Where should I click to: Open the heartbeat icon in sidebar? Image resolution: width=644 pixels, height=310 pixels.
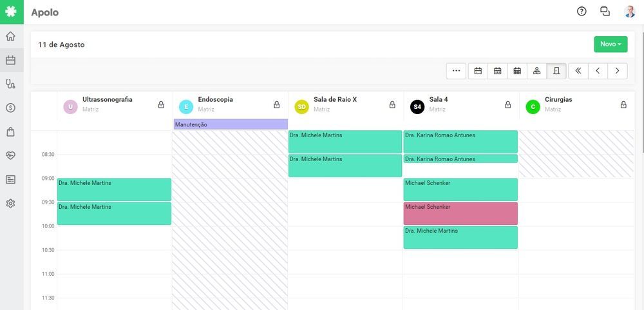click(x=10, y=155)
